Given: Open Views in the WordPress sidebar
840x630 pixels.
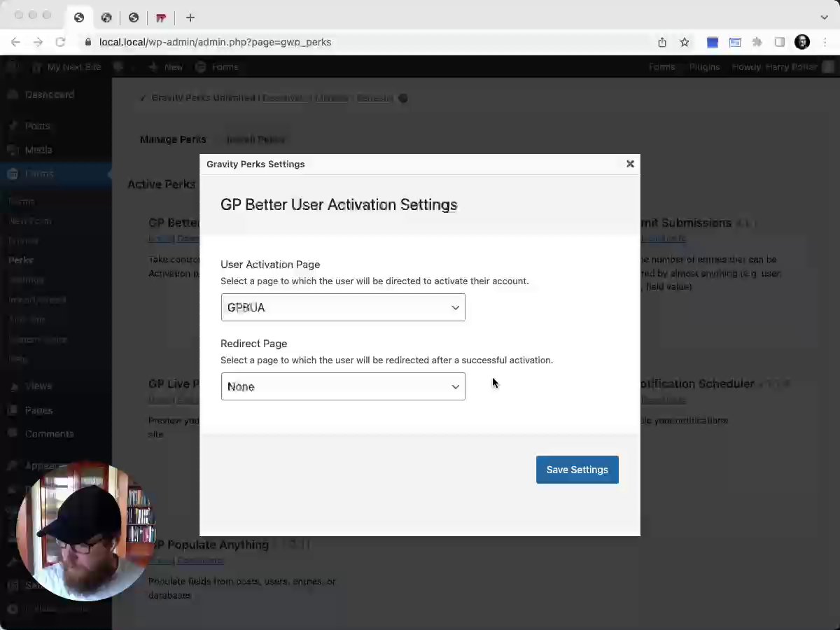Looking at the screenshot, I should pyautogui.click(x=38, y=386).
